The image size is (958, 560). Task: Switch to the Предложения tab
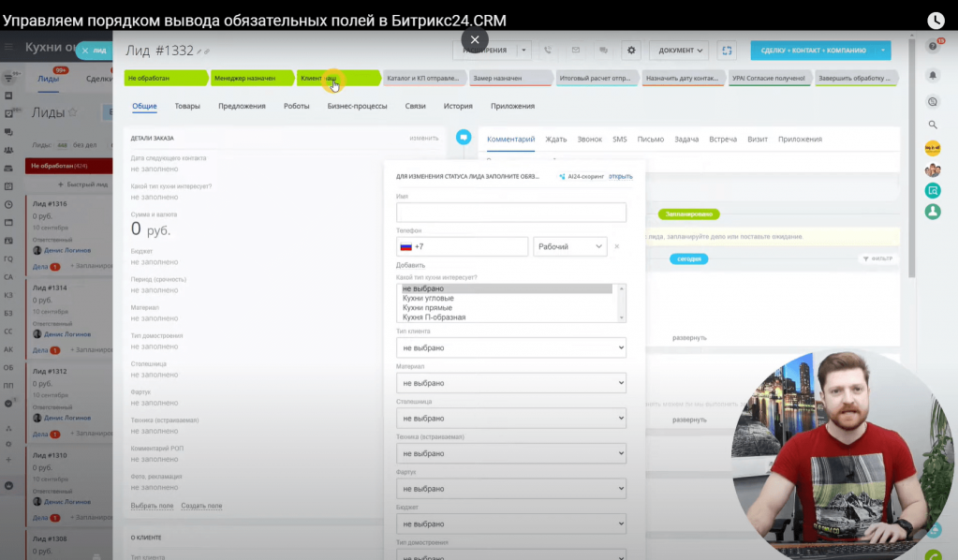[x=242, y=106]
